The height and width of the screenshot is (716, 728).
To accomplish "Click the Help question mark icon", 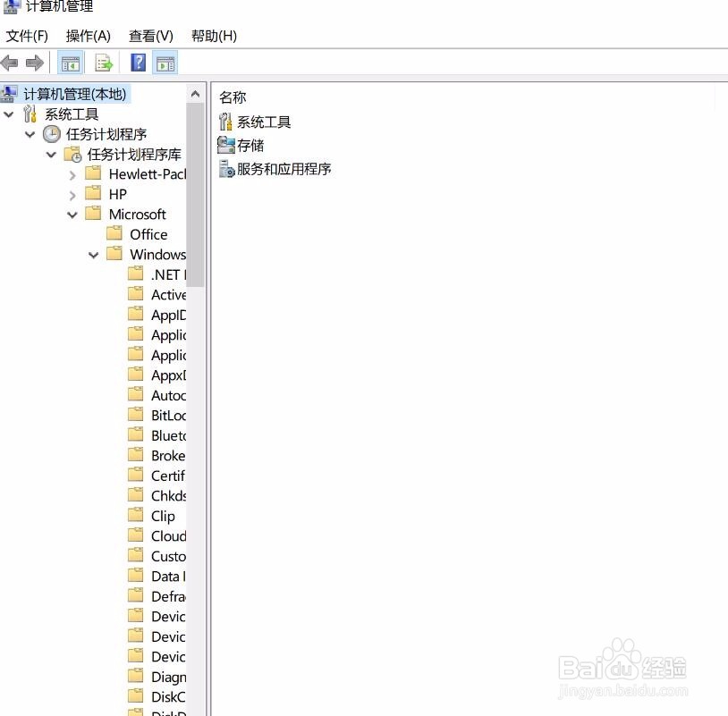I will 136,63.
